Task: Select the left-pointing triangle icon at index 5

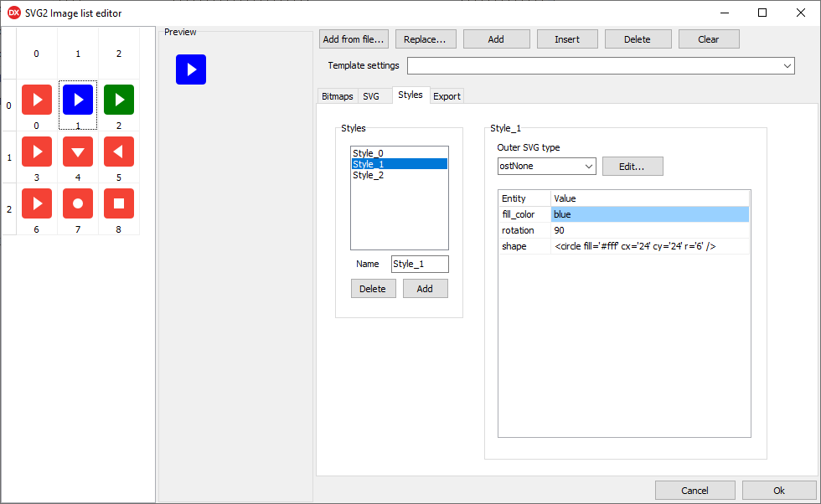Action: [x=119, y=152]
